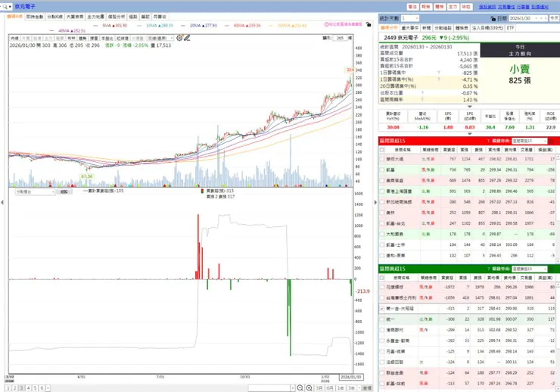Expand the arrow below the EPS metrics row
Image resolution: width=560 pixels, height=392 pixels.
click(470, 134)
